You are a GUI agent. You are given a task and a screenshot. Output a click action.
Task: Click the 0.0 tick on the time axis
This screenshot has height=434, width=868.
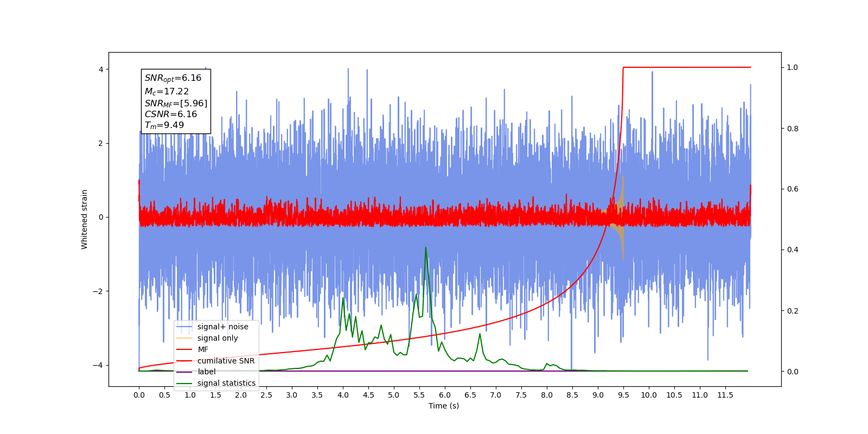[139, 395]
